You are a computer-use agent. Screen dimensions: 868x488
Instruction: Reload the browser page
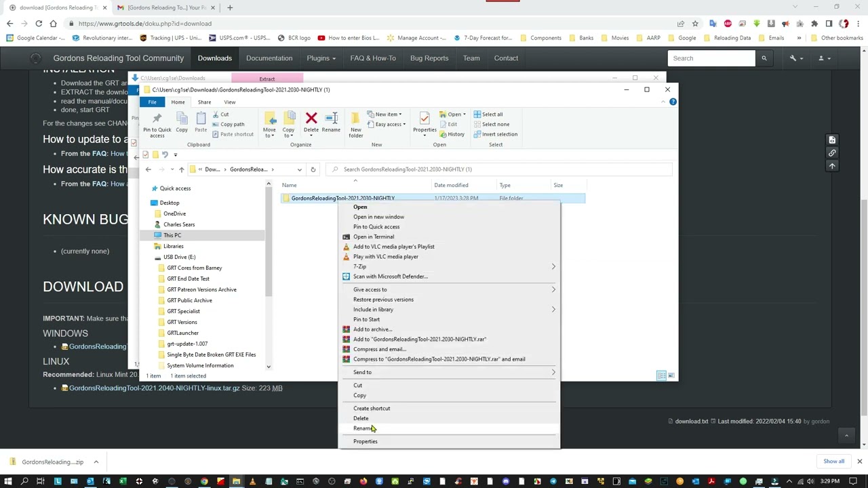[40, 24]
